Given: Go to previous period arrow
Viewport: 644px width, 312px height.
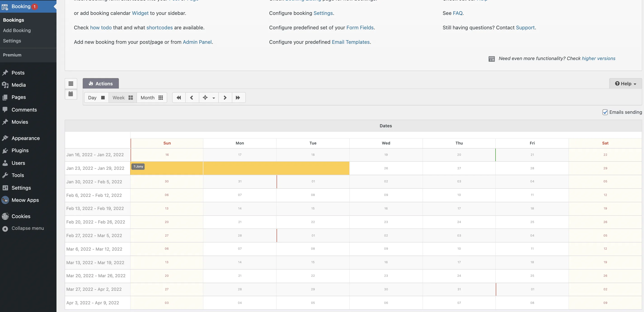Looking at the screenshot, I should pyautogui.click(x=192, y=98).
